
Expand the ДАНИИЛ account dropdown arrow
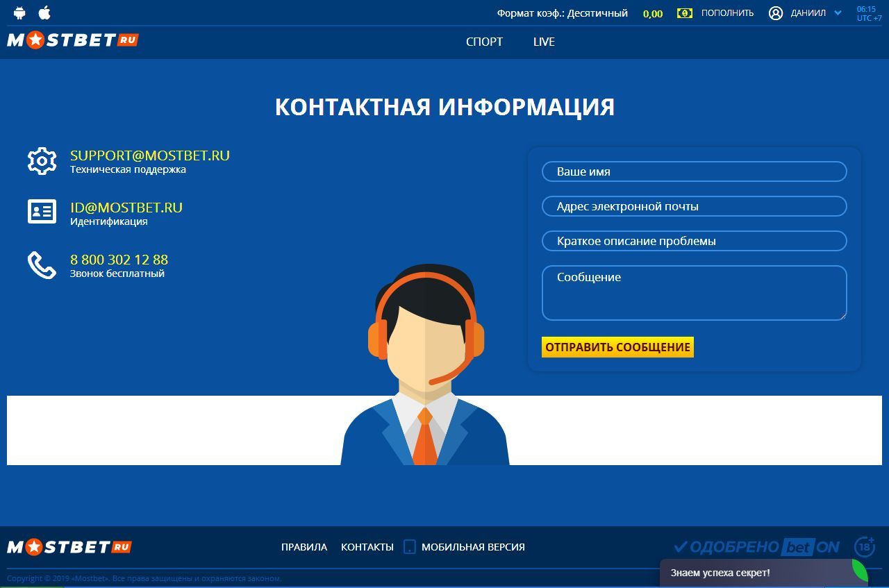(x=836, y=12)
